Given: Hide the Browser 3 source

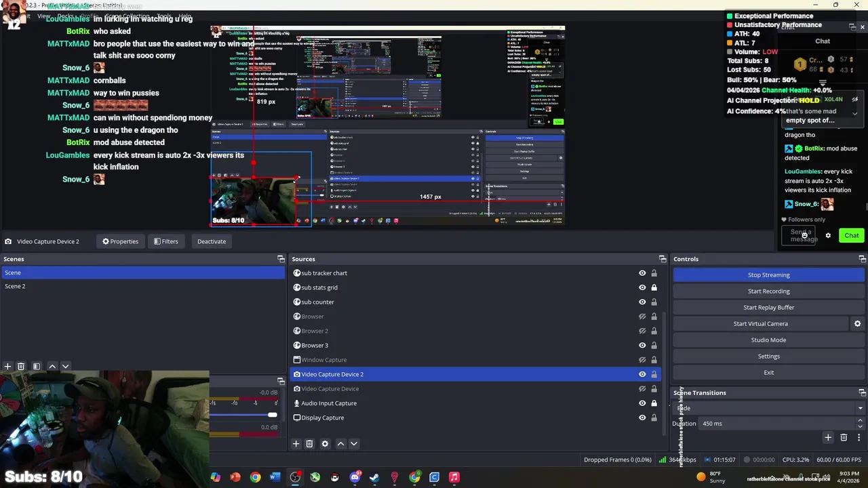Looking at the screenshot, I should click(642, 346).
